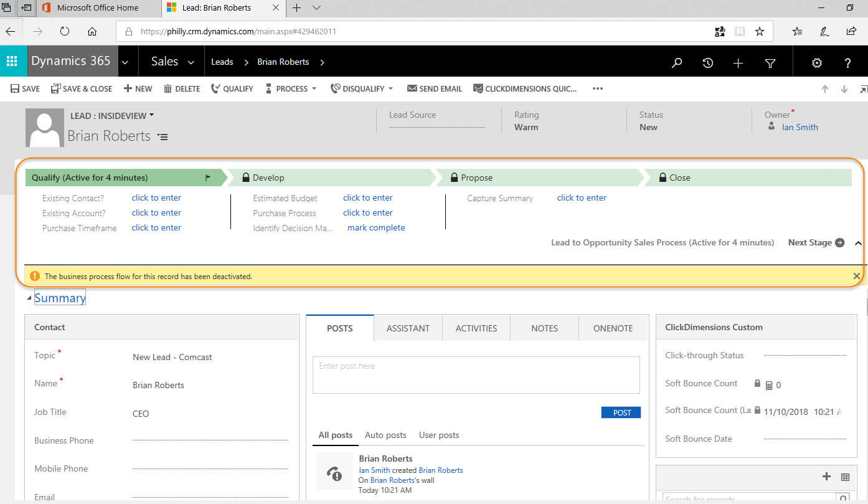Viewport: 868px width, 504px height.
Task: Click the CLICKDIMENSIONS QUIC... command
Action: point(525,89)
